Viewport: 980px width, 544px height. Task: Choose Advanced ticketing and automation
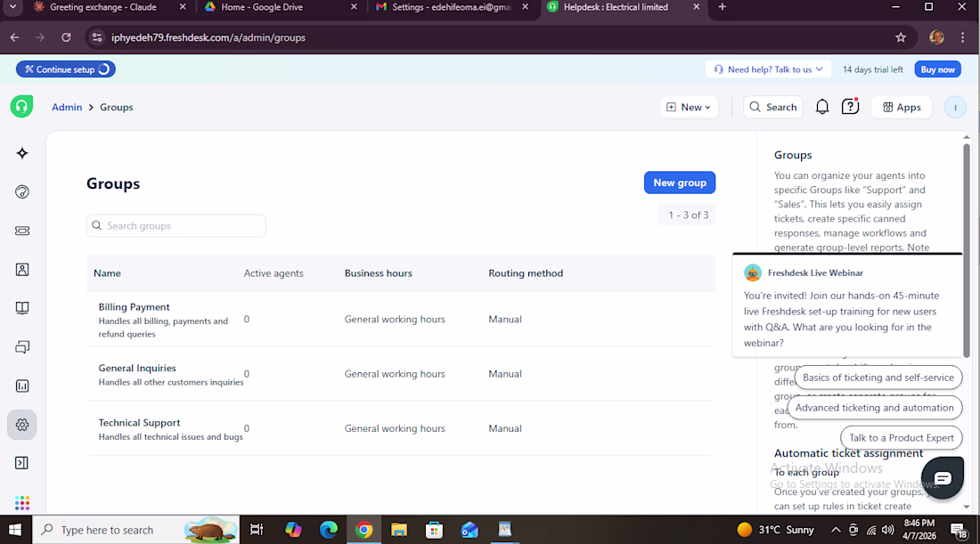click(874, 407)
